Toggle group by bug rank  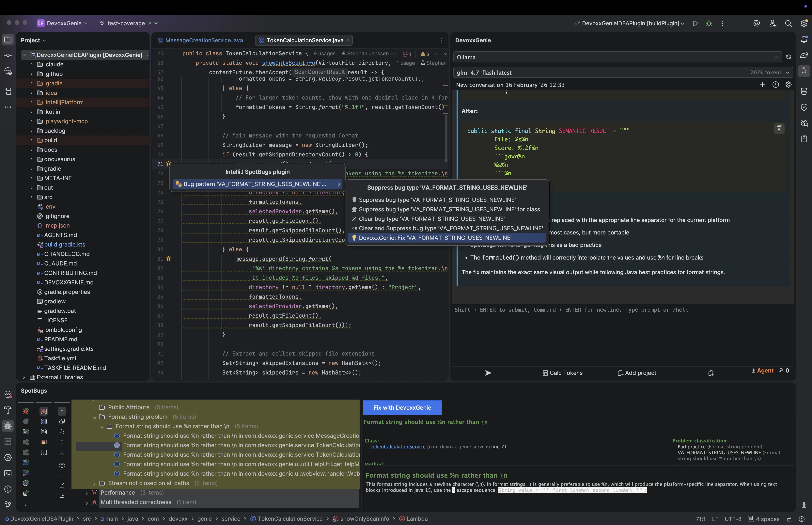pyautogui.click(x=44, y=452)
